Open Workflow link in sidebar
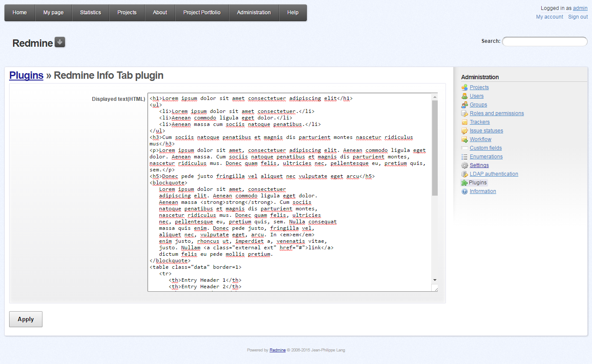The width and height of the screenshot is (592, 364). coord(481,139)
